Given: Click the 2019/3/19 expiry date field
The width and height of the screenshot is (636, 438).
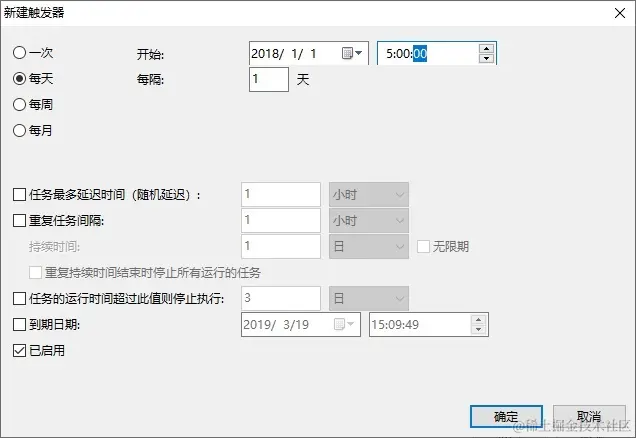Looking at the screenshot, I should pyautogui.click(x=301, y=324).
